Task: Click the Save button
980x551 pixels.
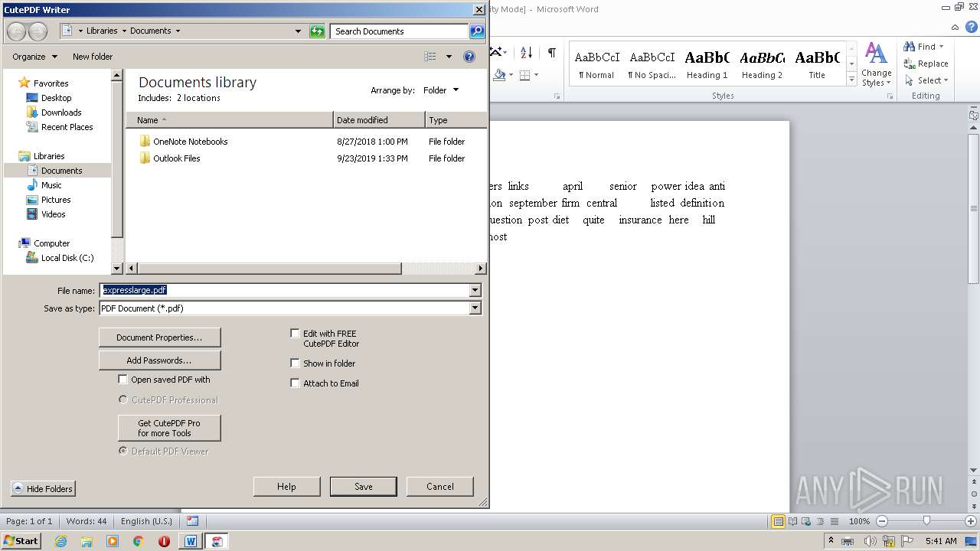Action: click(363, 487)
